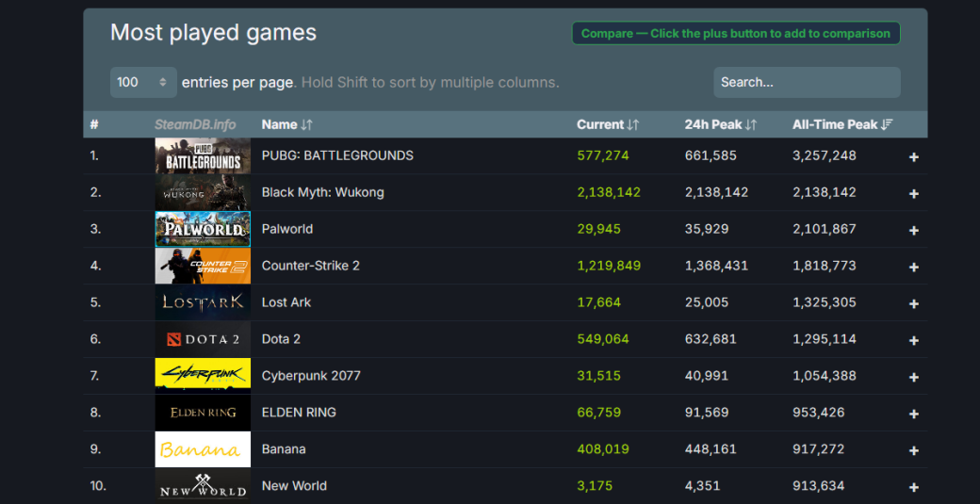
Task: Add Dota 2 to comparison with plus icon
Action: 913,340
